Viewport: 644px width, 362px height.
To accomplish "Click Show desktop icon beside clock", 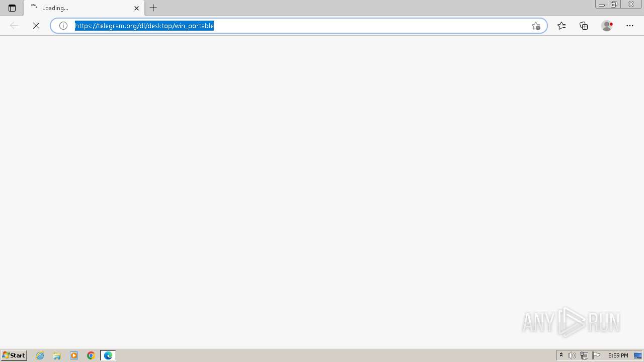I will [x=638, y=355].
